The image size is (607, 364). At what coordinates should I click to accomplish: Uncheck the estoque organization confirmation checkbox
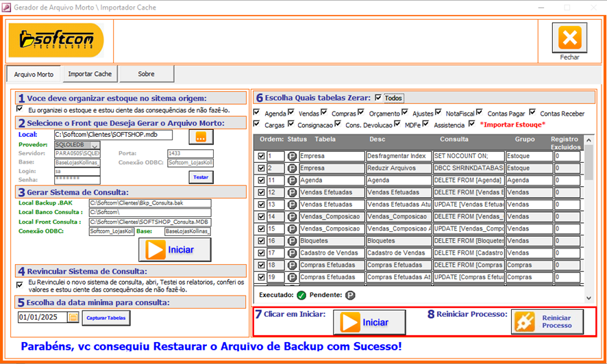tap(19, 109)
